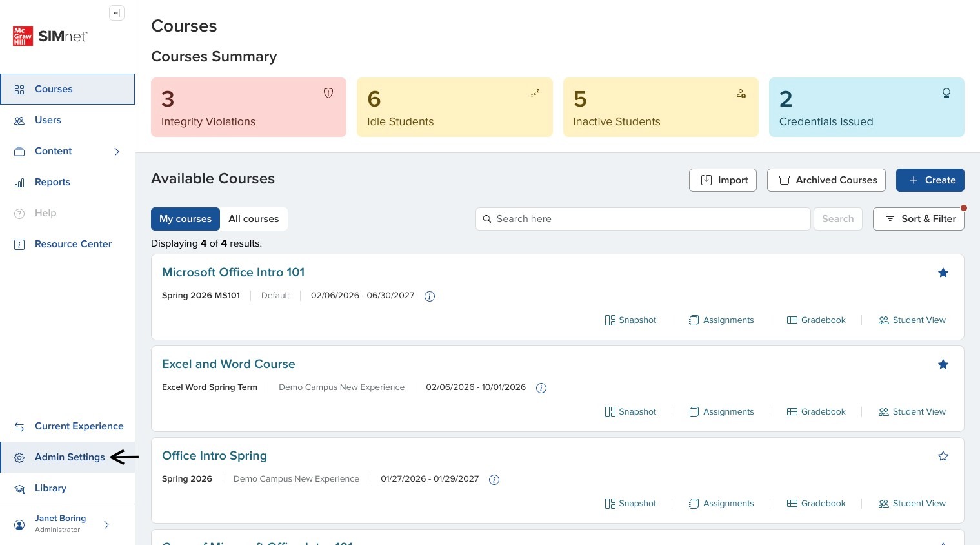980x545 pixels.
Task: Expand the Content menu chevron
Action: [x=117, y=152]
